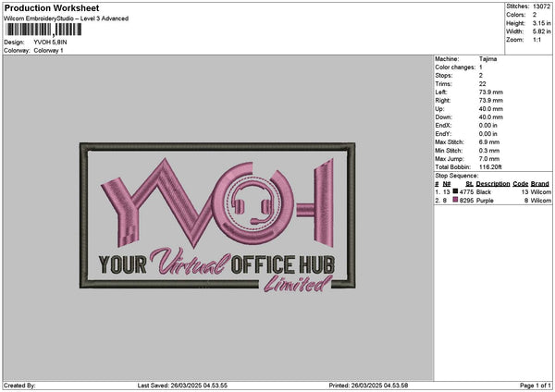
Task: Click the black rectangular border of the design
Action: point(217,146)
